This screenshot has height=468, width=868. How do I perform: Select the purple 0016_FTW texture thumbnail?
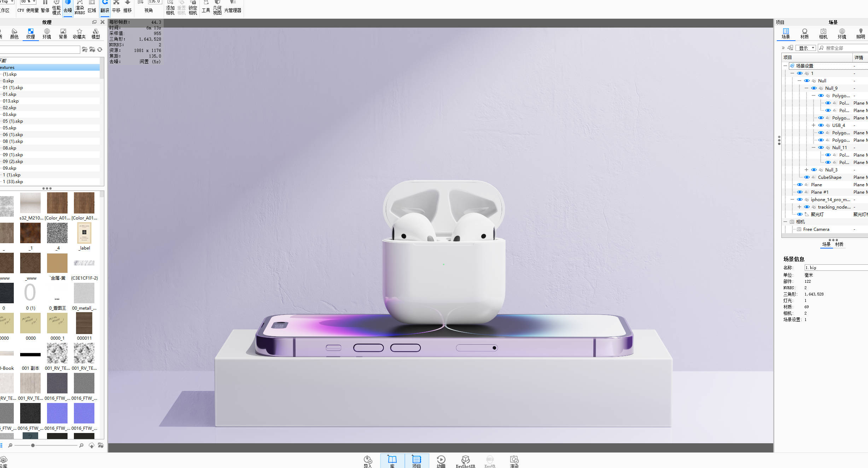57,413
